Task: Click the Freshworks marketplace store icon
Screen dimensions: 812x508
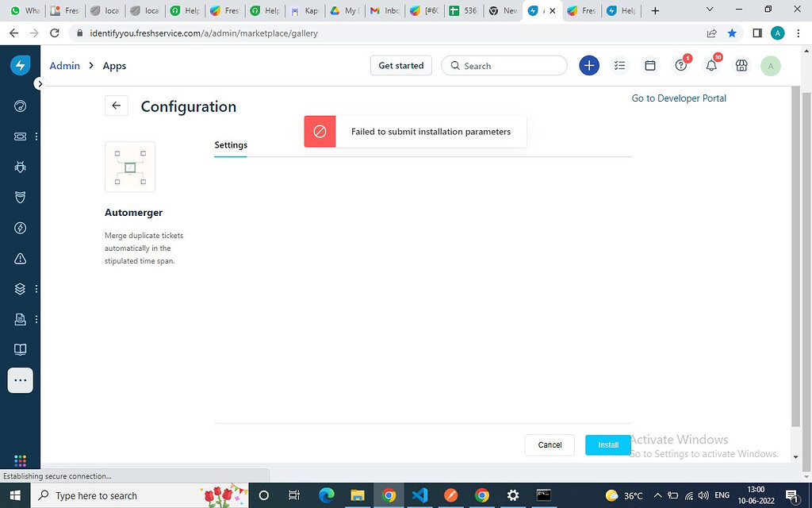Action: (x=741, y=65)
